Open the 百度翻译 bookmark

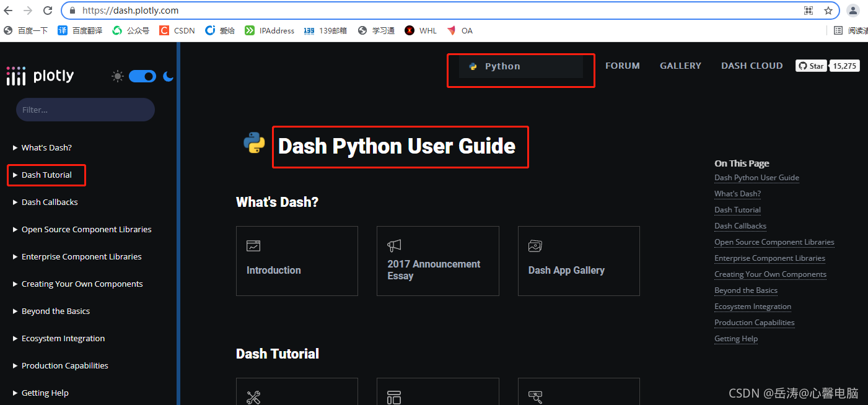click(80, 30)
